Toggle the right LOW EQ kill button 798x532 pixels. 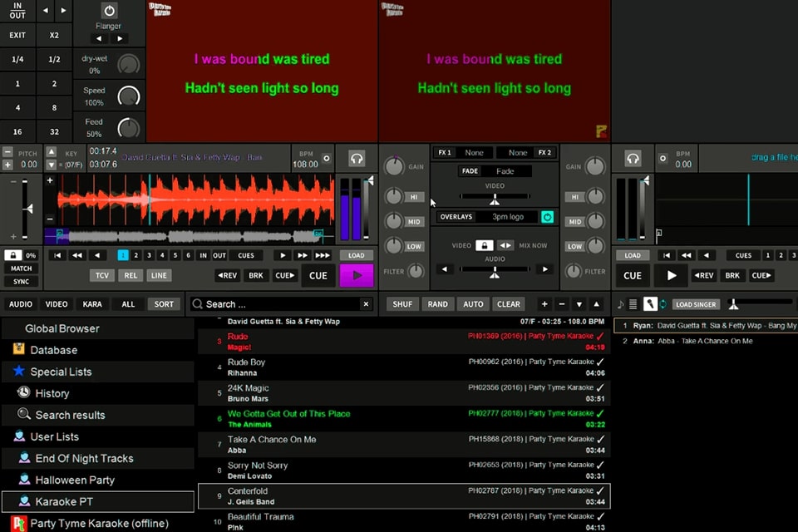tap(574, 246)
